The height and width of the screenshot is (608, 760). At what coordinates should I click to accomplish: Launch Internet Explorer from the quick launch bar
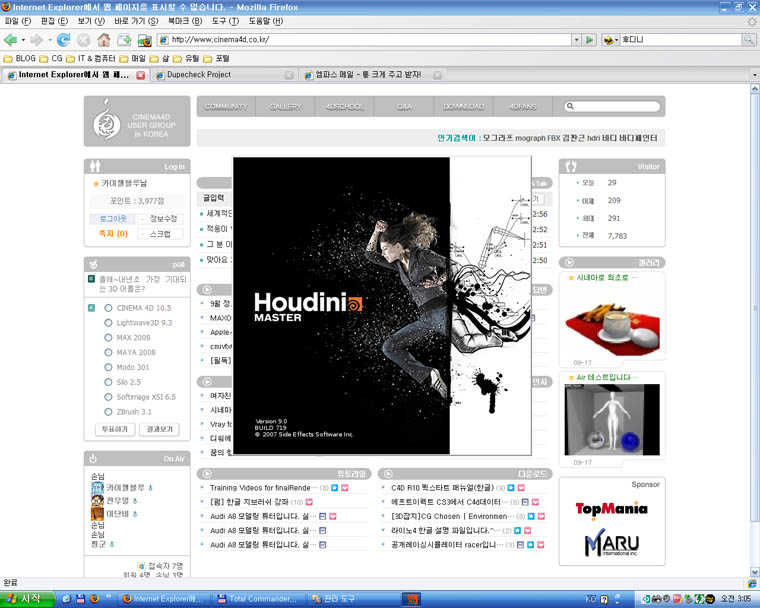pos(67,599)
